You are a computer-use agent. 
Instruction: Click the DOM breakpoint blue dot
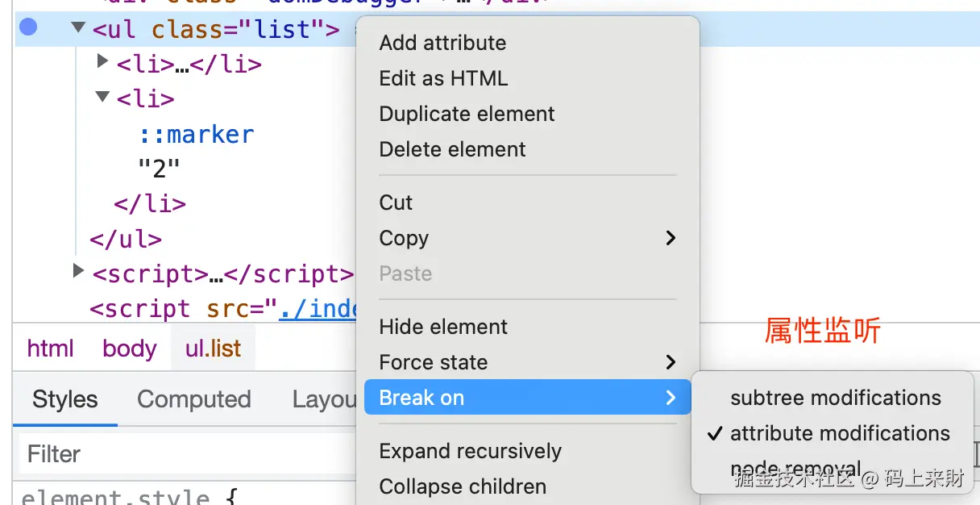coord(28,27)
